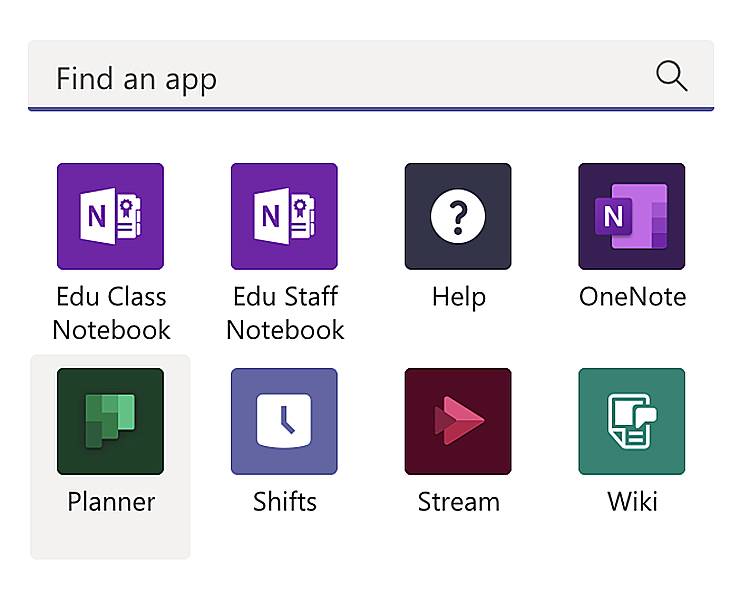Click the "OneNote" text label

(x=632, y=297)
